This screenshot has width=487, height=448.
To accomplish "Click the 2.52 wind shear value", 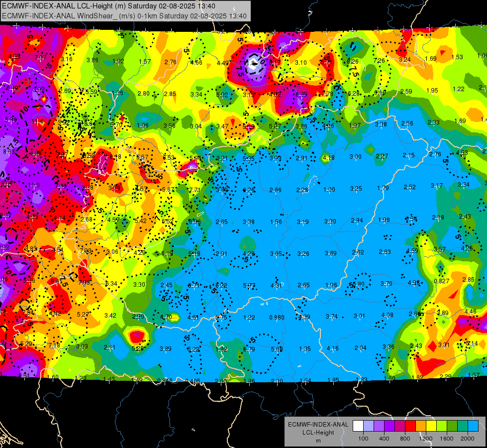I will [x=410, y=187].
